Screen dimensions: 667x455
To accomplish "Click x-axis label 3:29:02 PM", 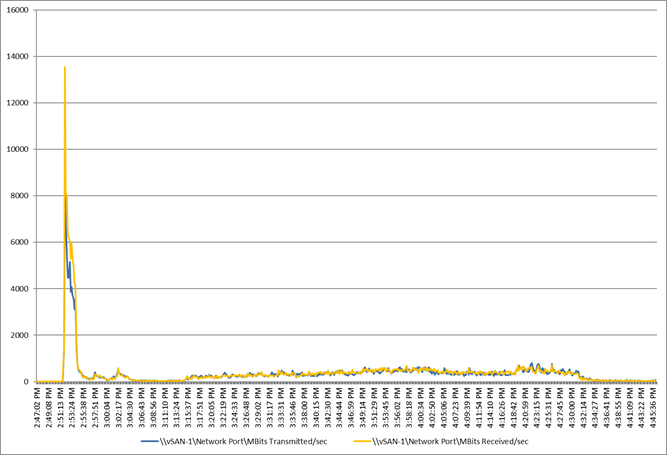I will pyautogui.click(x=259, y=407).
